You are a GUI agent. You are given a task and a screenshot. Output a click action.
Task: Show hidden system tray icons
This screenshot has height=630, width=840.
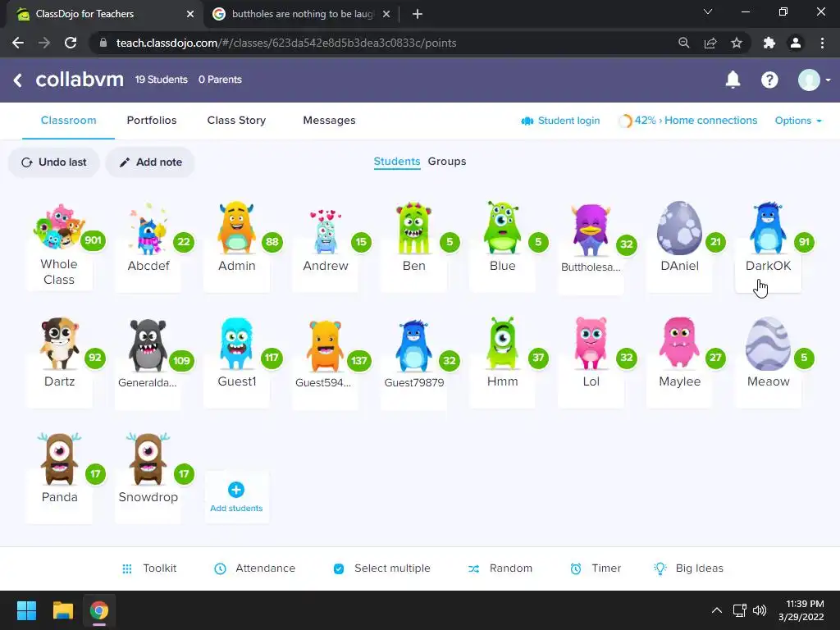tap(716, 610)
